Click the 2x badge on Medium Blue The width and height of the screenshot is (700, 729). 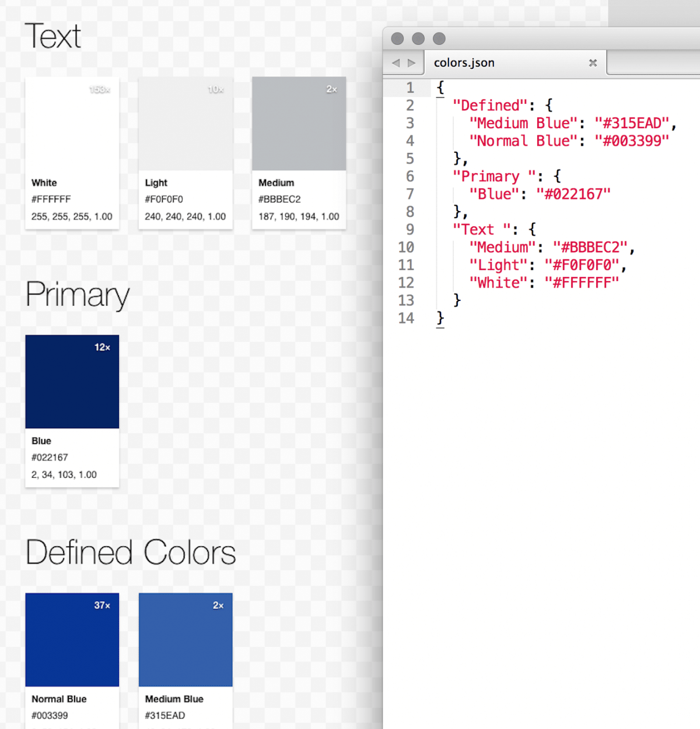coord(218,606)
